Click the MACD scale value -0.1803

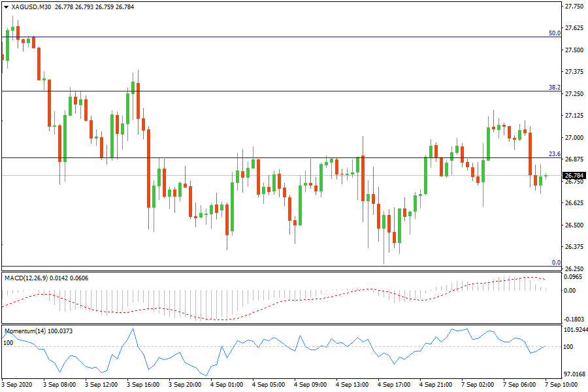(x=574, y=319)
